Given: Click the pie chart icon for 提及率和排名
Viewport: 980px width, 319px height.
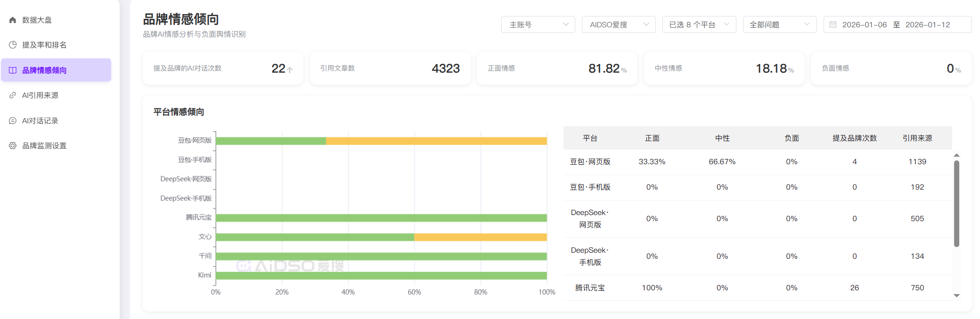Looking at the screenshot, I should tap(13, 45).
